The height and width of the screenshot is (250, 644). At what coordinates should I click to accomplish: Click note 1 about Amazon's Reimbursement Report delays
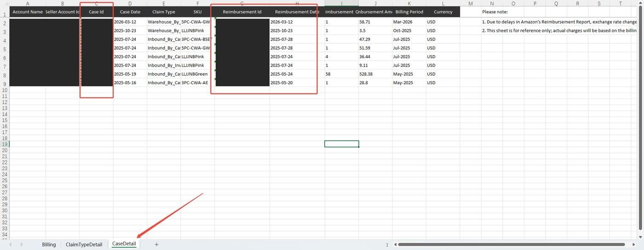tap(559, 22)
